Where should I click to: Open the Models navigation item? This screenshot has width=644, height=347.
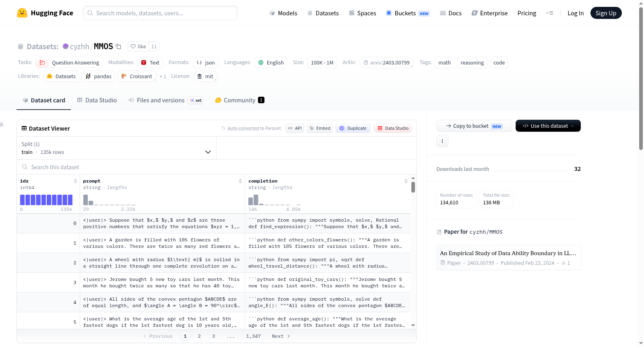283,13
